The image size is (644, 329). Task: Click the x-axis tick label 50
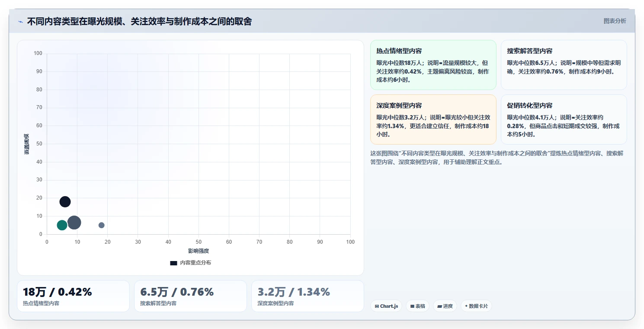pos(199,242)
